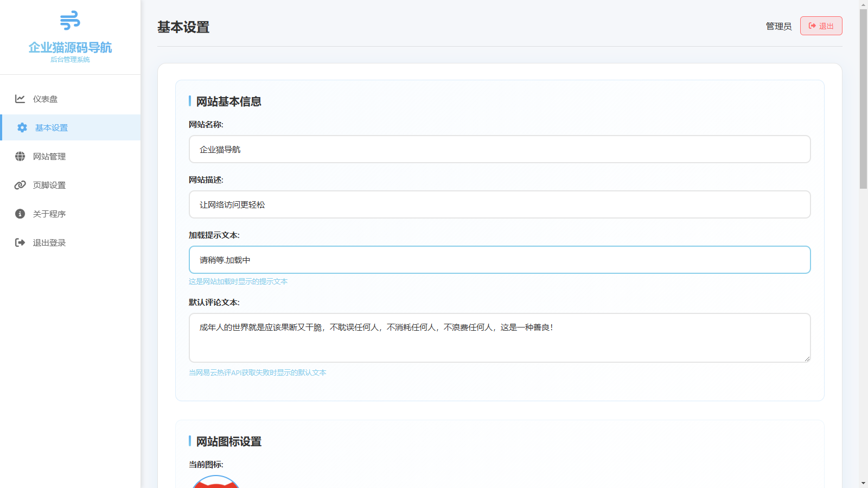
Task: Click the page vertical scrollbar thumb
Action: pos(863,98)
